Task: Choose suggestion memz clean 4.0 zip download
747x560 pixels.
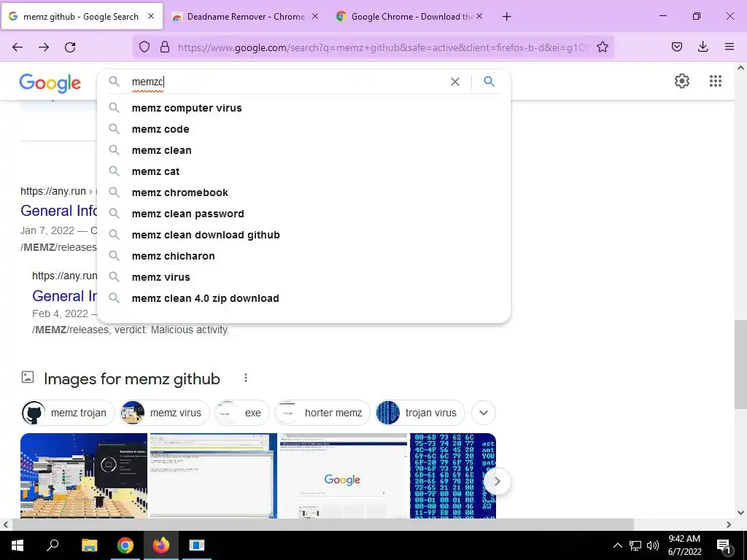Action: pyautogui.click(x=303, y=298)
